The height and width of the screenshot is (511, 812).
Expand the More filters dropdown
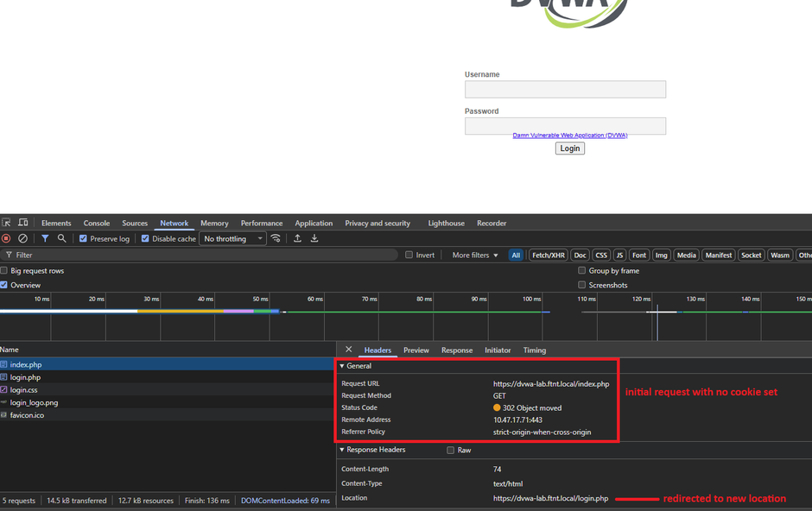pos(475,255)
